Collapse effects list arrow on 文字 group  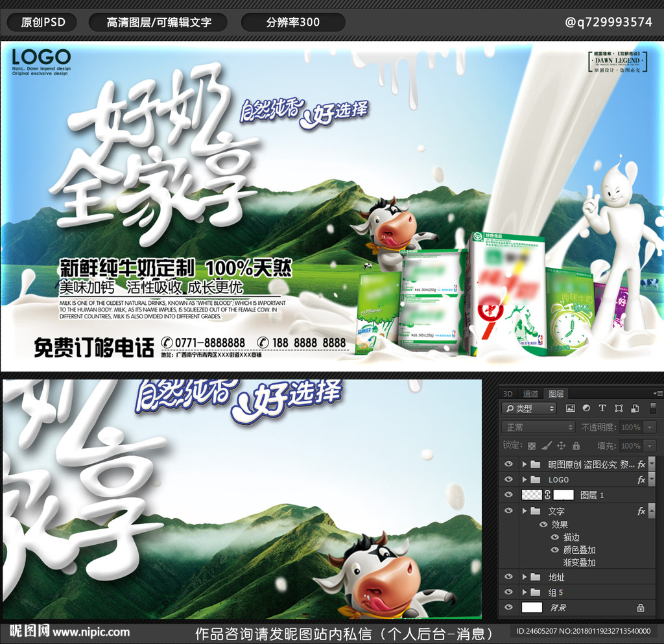click(652, 511)
